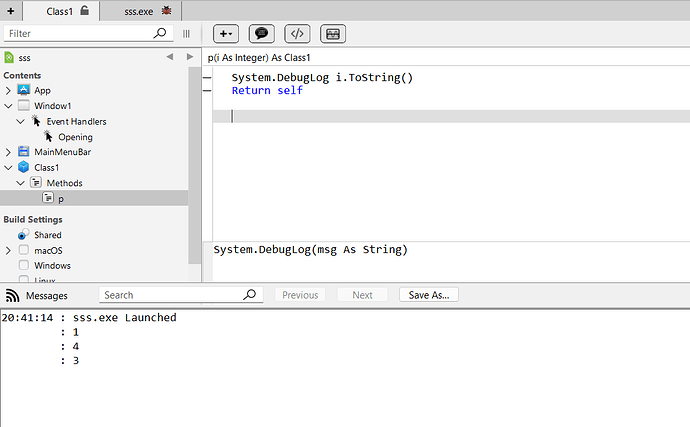Screen dimensions: 690x427
Task: Click the comment bubble toolbar icon
Action: [x=261, y=34]
